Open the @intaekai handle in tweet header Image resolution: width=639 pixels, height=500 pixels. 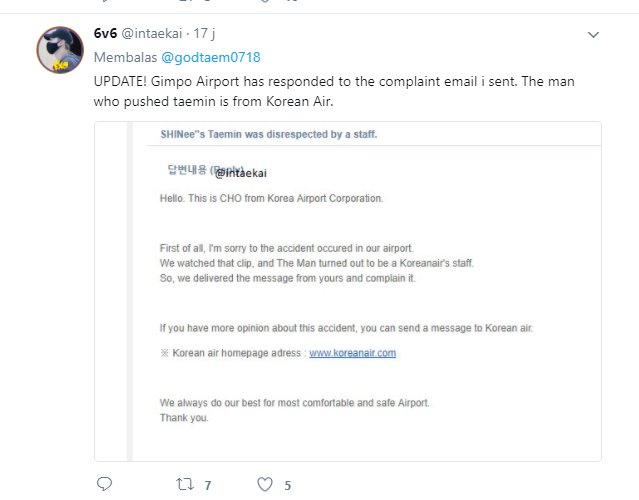[x=153, y=34]
